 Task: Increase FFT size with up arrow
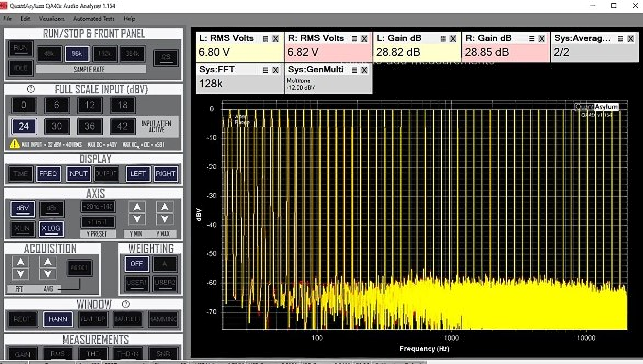21,262
